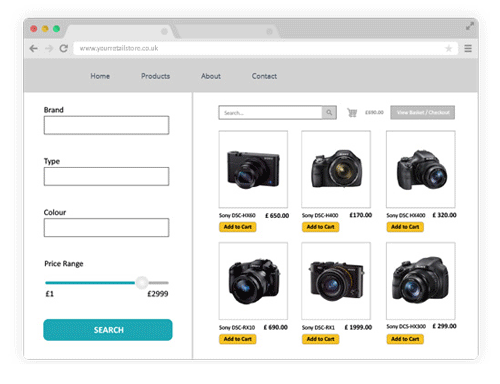The width and height of the screenshot is (500, 384).
Task: Open the £320.00 camera thumbnail
Action: (x=421, y=169)
